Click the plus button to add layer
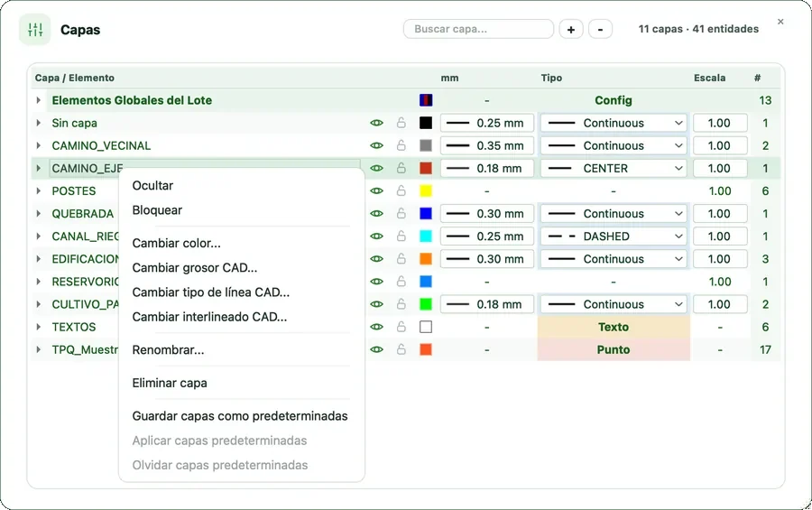812x510 pixels. tap(571, 30)
